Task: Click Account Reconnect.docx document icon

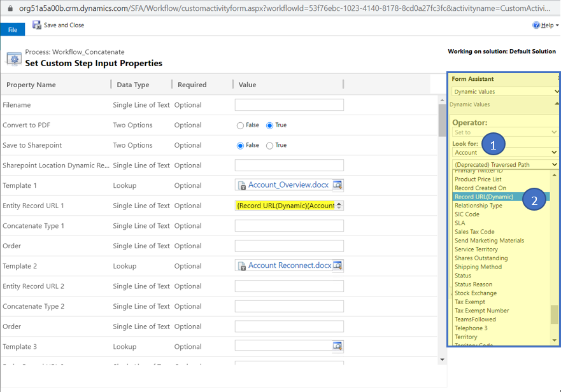Action: click(x=242, y=266)
